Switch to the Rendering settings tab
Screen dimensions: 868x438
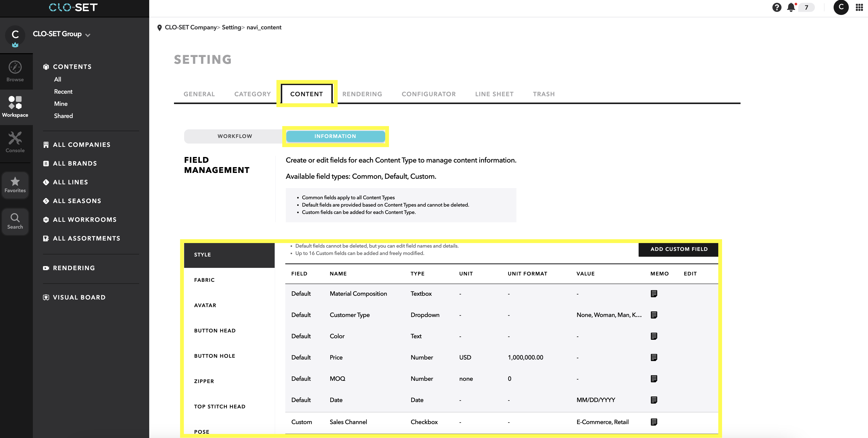[x=362, y=94]
